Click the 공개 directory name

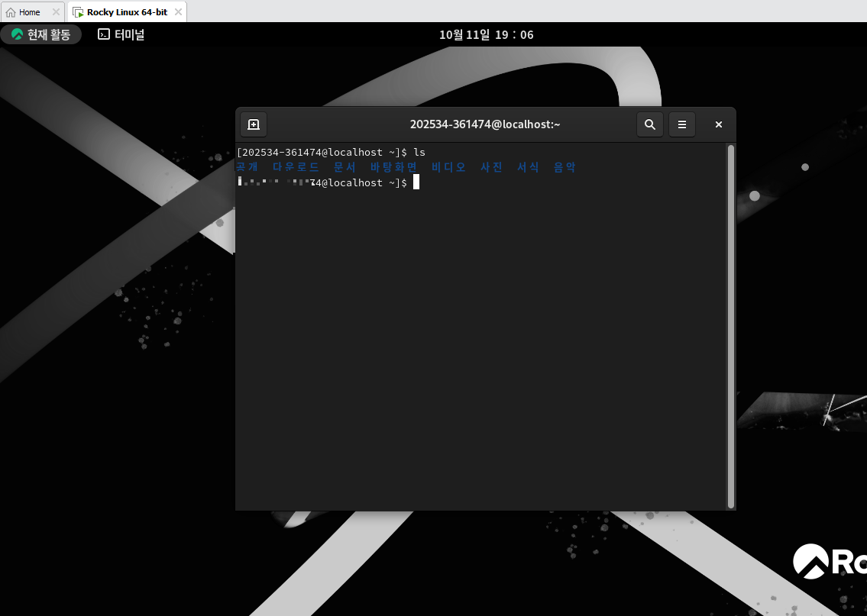pos(247,167)
